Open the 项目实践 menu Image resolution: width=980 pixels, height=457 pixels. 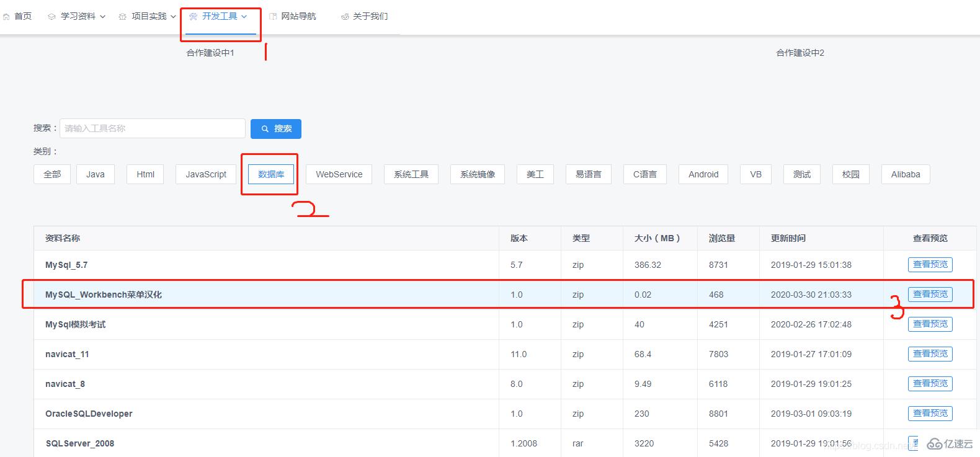(x=148, y=16)
